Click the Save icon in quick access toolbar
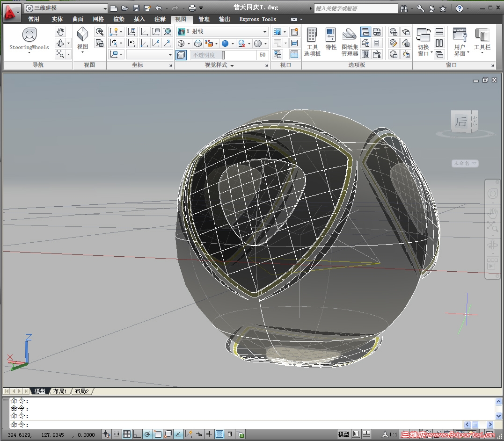 coord(136,8)
